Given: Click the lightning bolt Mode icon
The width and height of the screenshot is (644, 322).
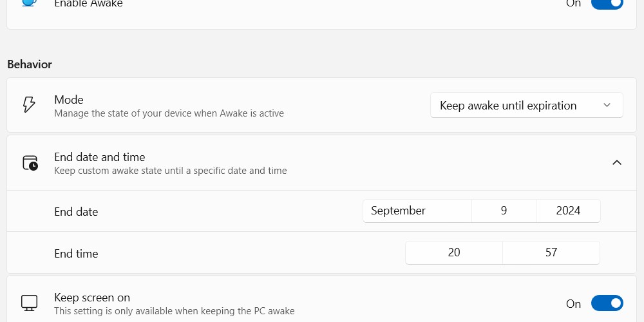Looking at the screenshot, I should point(29,105).
